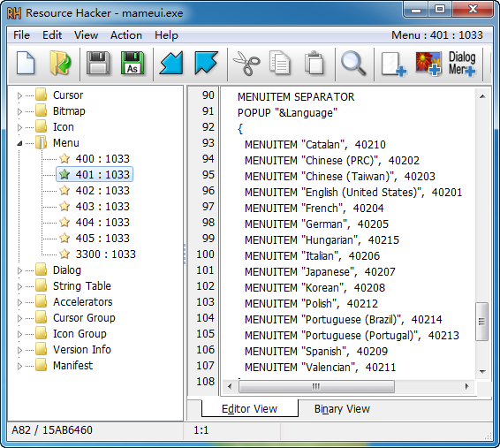Click the New blank script toolbar icon

pyautogui.click(x=26, y=63)
